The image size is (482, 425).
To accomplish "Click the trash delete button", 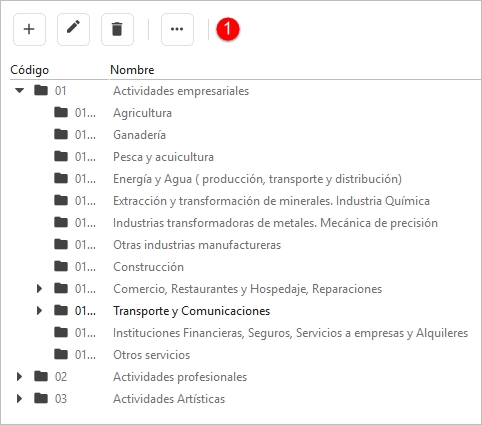I will pos(117,29).
